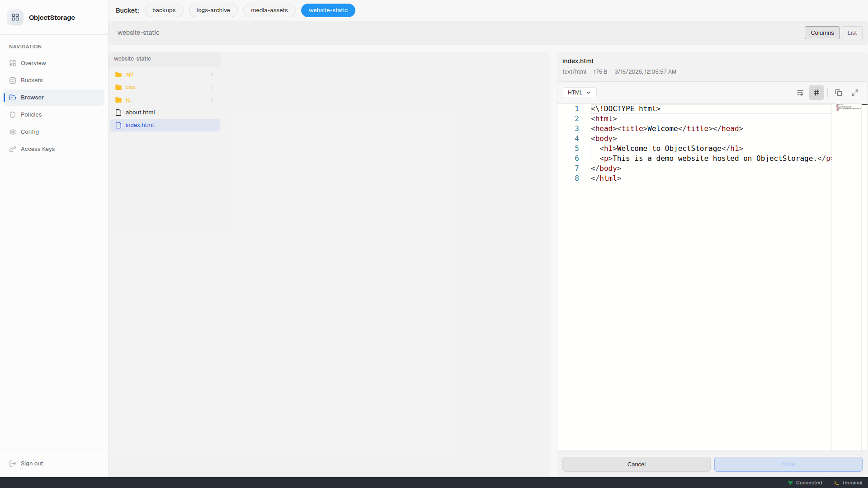Toggle line numbers with the hash button
Image resolution: width=868 pixels, height=488 pixels.
(816, 93)
